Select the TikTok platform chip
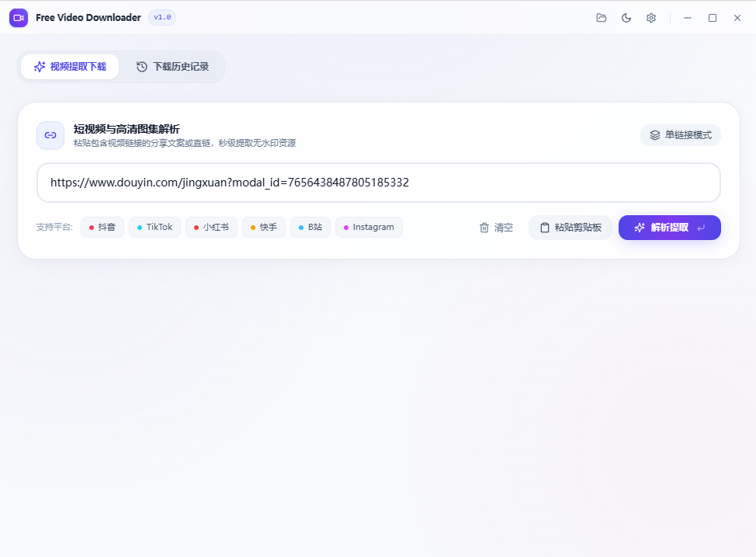The width and height of the screenshot is (756, 557). tap(154, 228)
